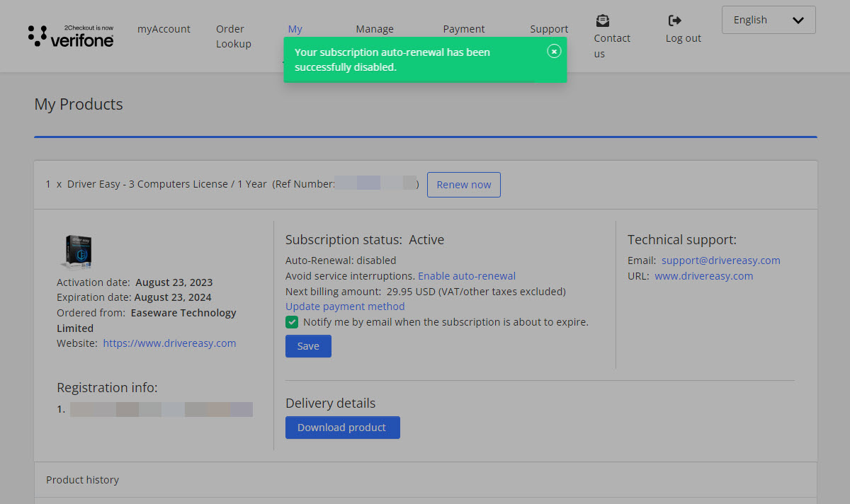This screenshot has width=850, height=504.
Task: Open the Payment menu item
Action: click(463, 29)
